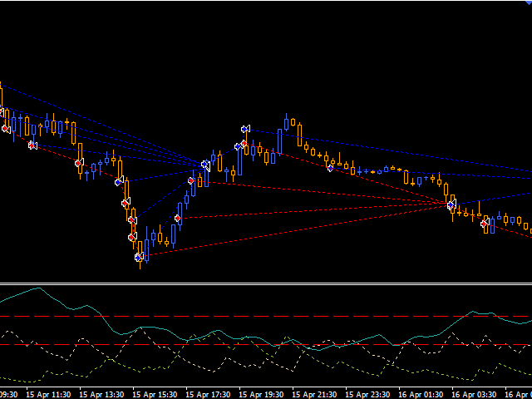Select the upper red dashed indicator level line
Screen dimensions: 532x399
[266, 317]
